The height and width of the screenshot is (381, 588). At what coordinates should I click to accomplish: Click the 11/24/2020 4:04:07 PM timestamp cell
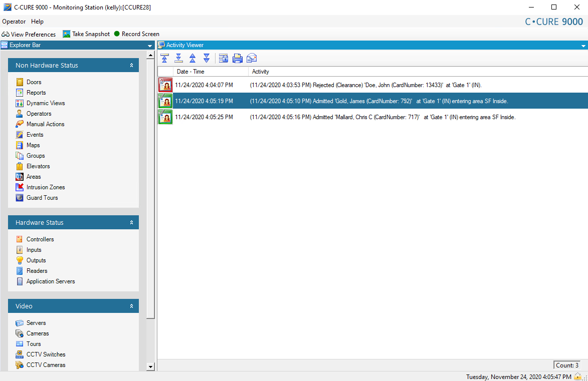pos(204,85)
